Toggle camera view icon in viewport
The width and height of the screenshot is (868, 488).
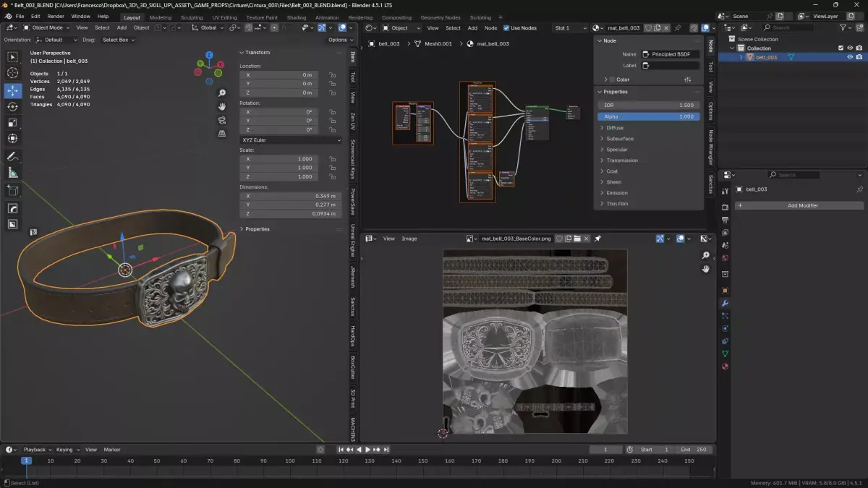(222, 120)
